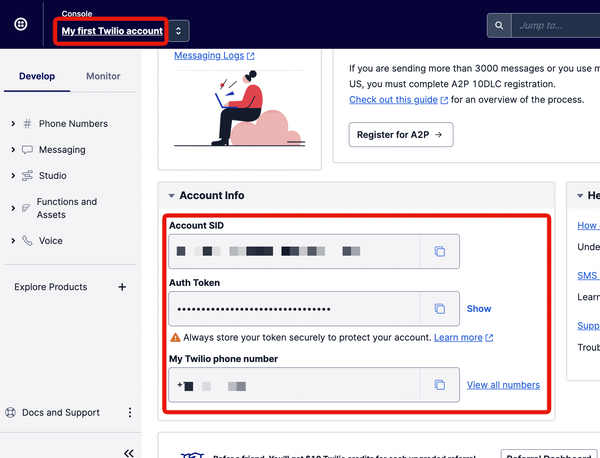Viewport: 600px width, 458px height.
Task: Click the Phone Numbers hash icon
Action: (x=27, y=124)
